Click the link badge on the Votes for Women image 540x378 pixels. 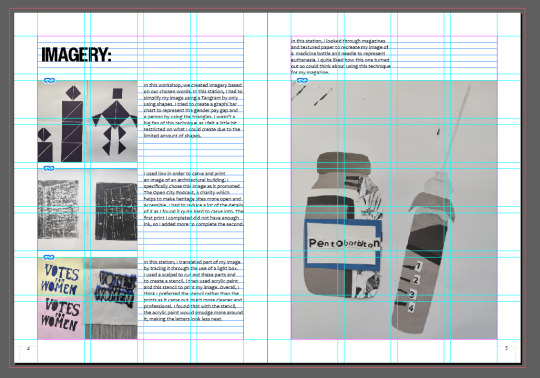click(49, 257)
